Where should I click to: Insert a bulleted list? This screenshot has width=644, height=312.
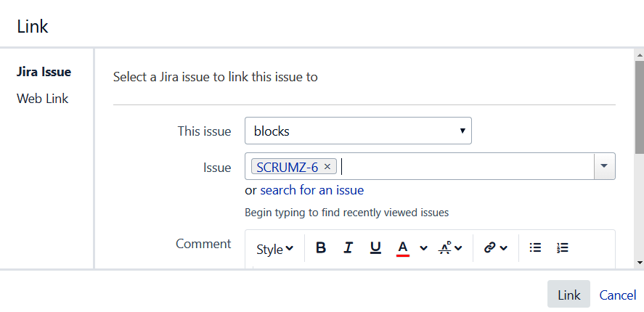tap(535, 247)
